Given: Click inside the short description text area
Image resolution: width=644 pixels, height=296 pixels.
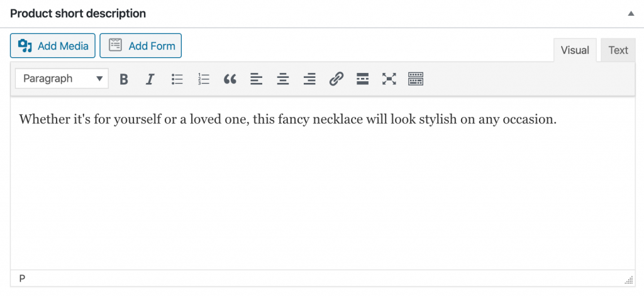Looking at the screenshot, I should coord(323,183).
